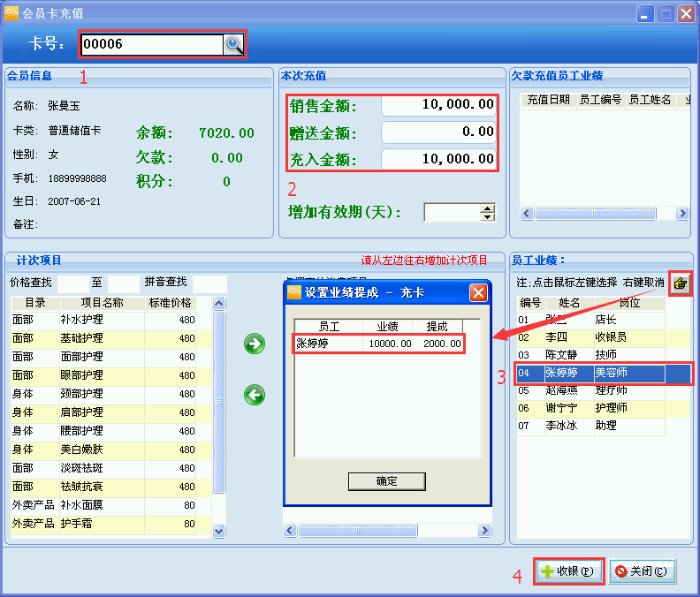Click right arrow of the bottom middle horizontal scrollbar
700x597 pixels.
point(484,531)
